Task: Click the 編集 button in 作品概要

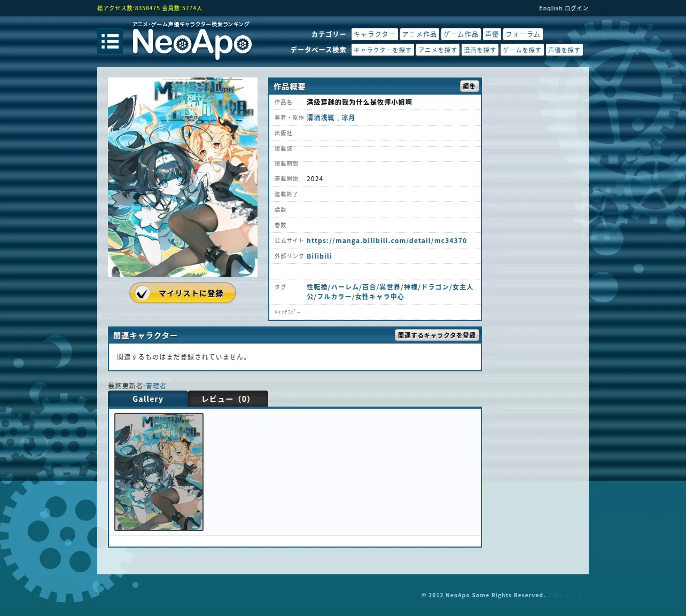Action: pyautogui.click(x=469, y=86)
